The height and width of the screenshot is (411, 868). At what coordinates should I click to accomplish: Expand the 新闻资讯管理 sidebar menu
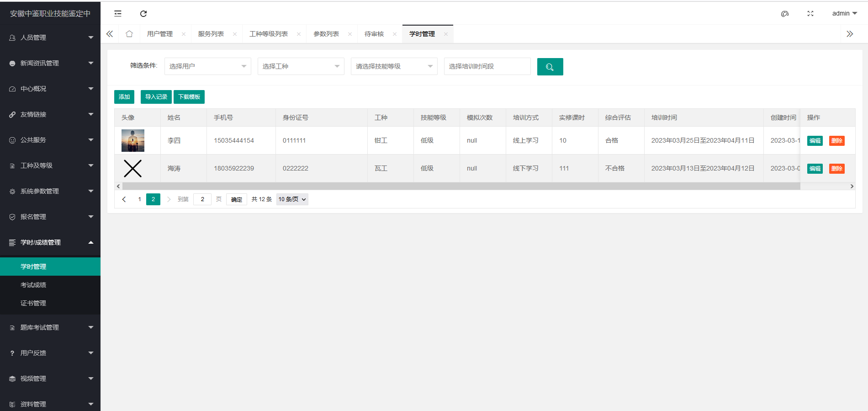coord(50,63)
